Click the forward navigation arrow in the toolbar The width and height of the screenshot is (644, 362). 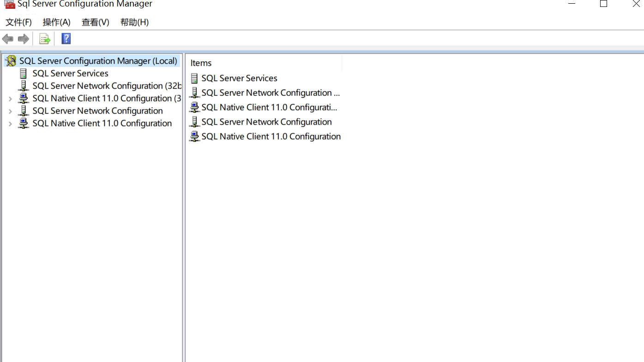23,39
